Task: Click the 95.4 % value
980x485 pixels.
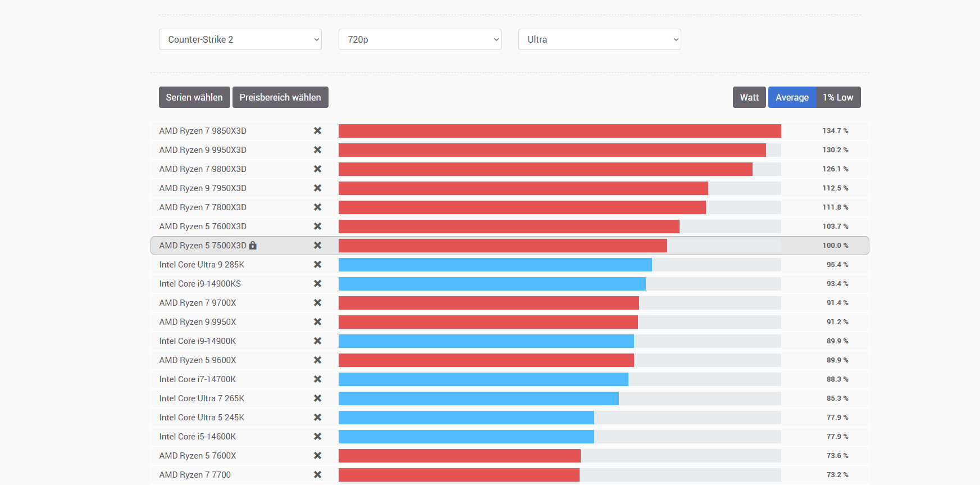Action: (837, 265)
